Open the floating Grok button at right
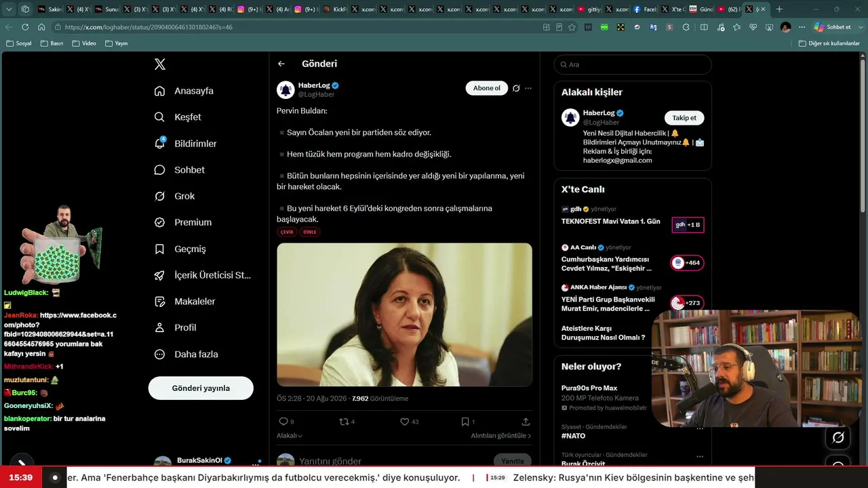Screen dimensions: 868x488 coord(838,438)
